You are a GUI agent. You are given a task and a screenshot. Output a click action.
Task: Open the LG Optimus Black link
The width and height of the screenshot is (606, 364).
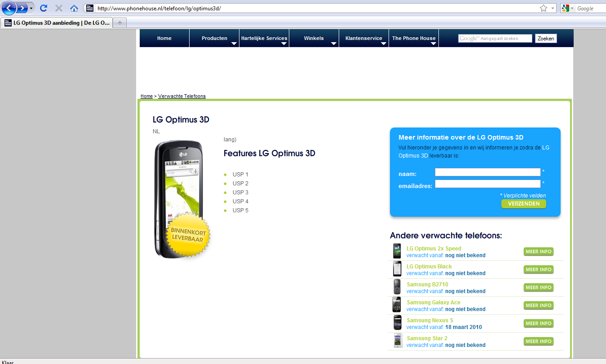pos(429,267)
